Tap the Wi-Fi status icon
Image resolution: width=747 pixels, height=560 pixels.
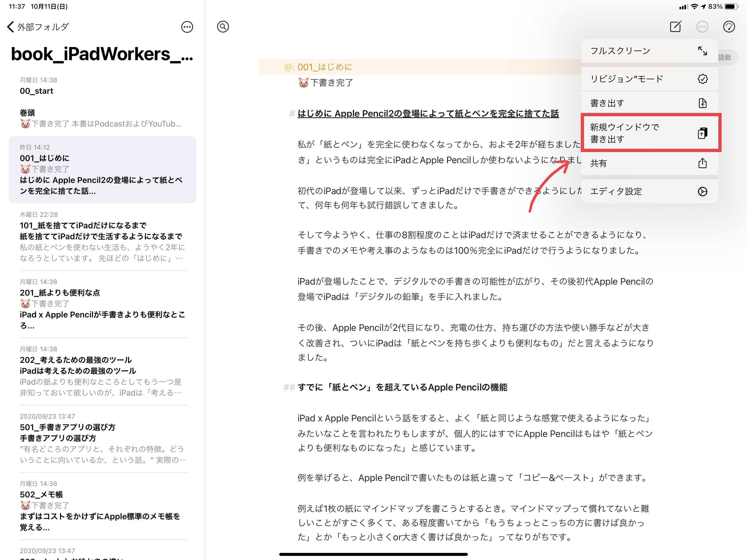694,6
